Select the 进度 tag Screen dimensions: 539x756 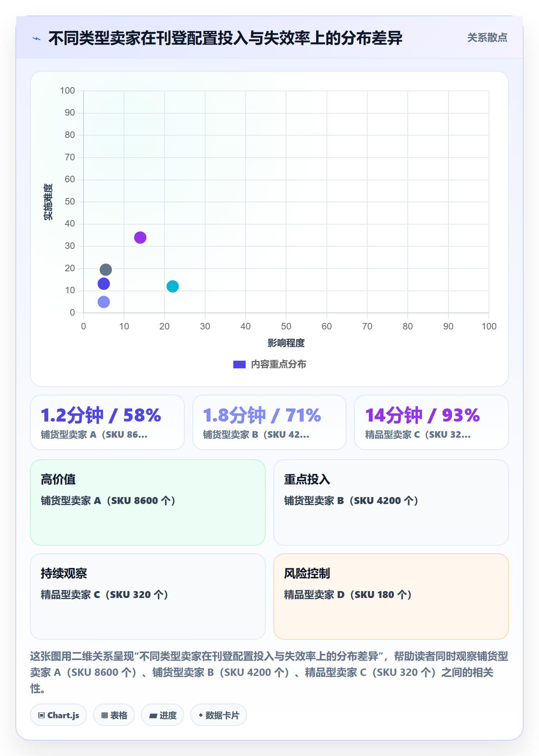pos(162,715)
